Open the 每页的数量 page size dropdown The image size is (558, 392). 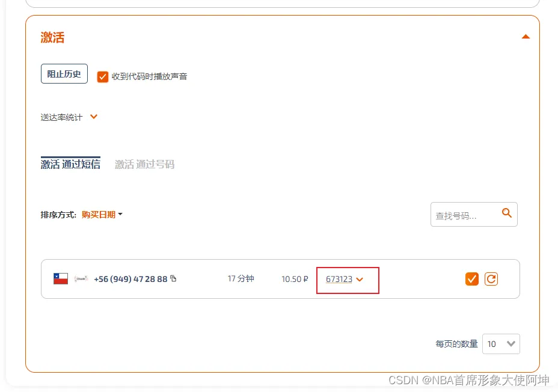pos(501,344)
